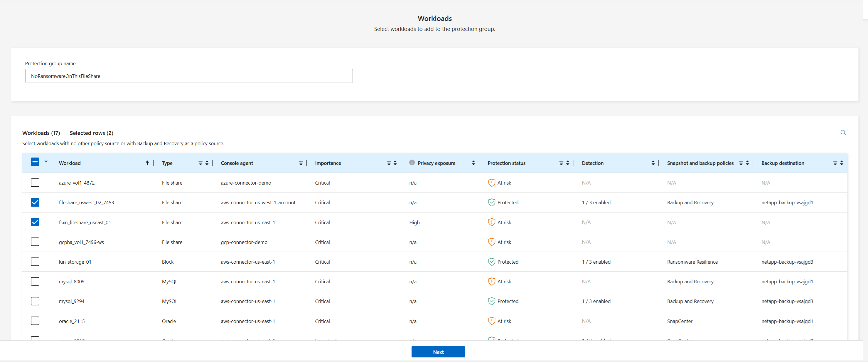
Task: Switch to Selected rows (2) tab
Action: tap(91, 133)
